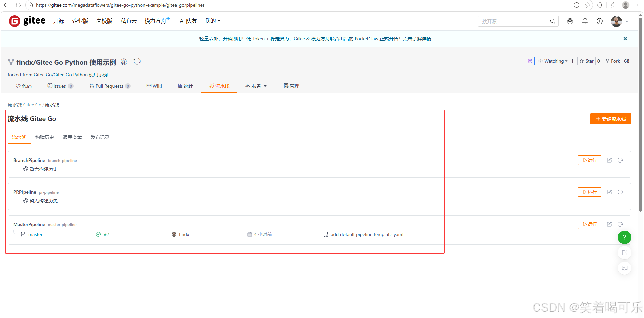This screenshot has height=318, width=644.
Task: Fork the repository
Action: click(x=613, y=61)
